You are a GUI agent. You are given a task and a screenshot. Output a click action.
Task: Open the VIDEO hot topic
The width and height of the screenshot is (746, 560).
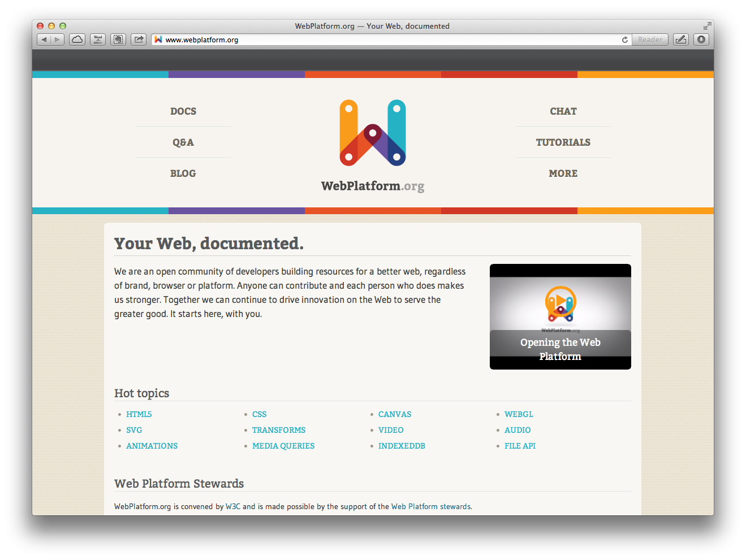[x=391, y=430]
